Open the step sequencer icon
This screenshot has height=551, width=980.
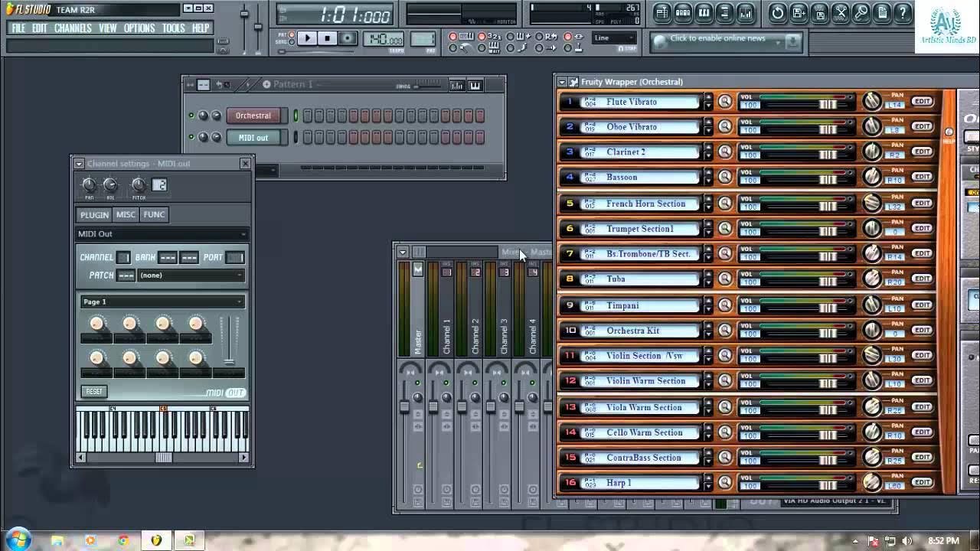tap(683, 13)
